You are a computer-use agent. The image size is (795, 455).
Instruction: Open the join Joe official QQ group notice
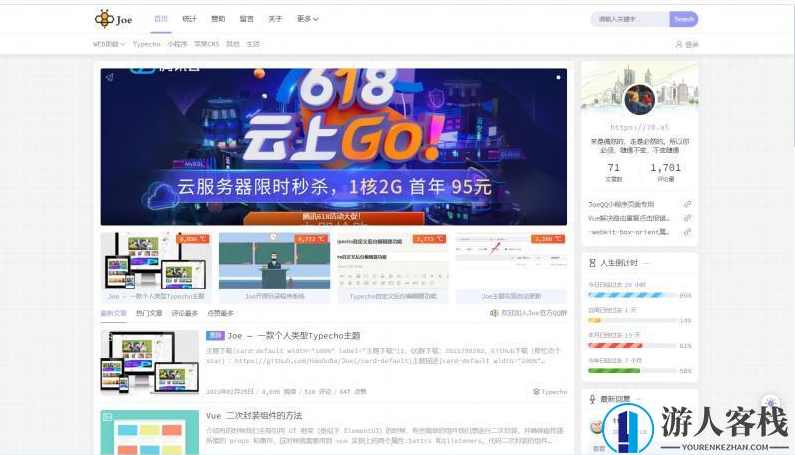pos(534,313)
